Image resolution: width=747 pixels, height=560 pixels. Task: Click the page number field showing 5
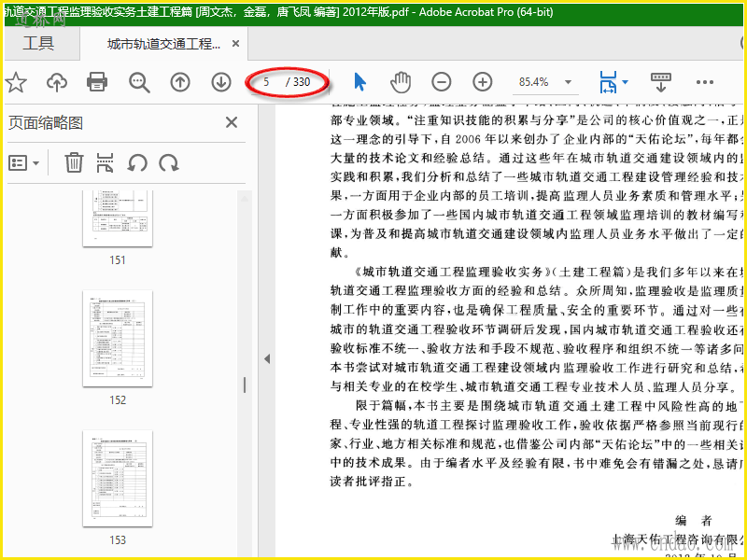(x=266, y=82)
